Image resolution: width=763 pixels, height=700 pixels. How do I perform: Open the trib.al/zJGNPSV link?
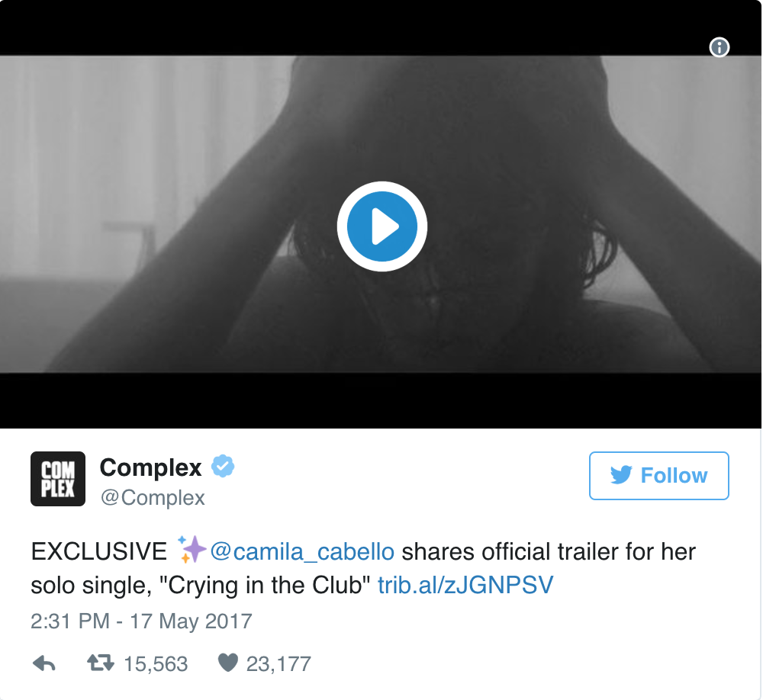pyautogui.click(x=465, y=585)
